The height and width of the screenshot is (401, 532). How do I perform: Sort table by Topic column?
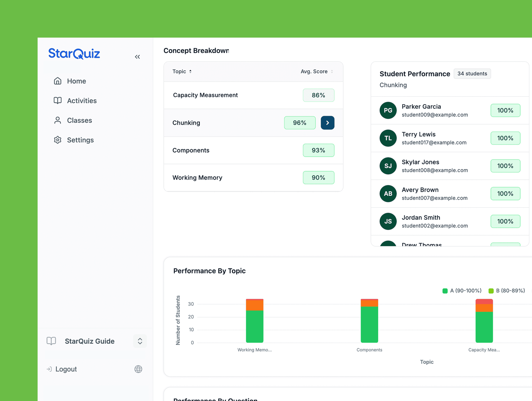point(182,71)
